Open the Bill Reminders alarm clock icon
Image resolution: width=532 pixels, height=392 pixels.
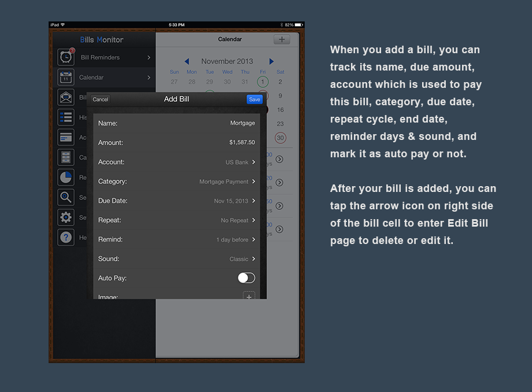[66, 57]
